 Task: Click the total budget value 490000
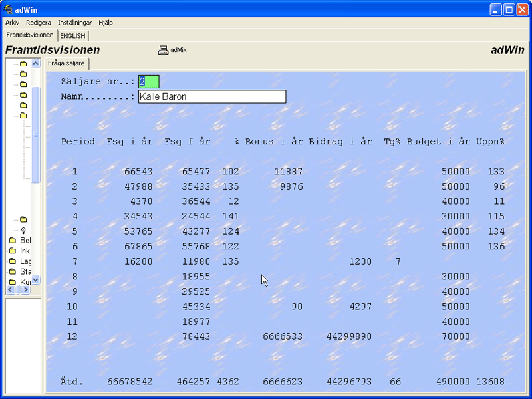453,381
